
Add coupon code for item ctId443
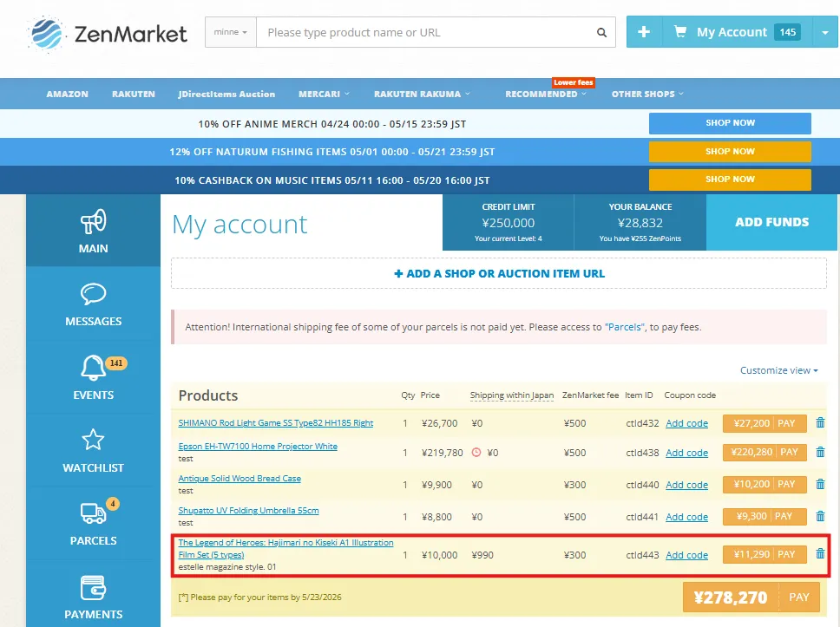686,555
